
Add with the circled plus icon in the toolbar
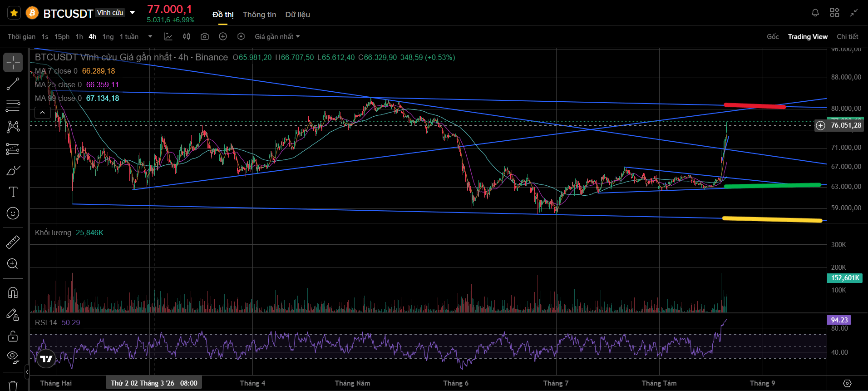click(x=223, y=36)
